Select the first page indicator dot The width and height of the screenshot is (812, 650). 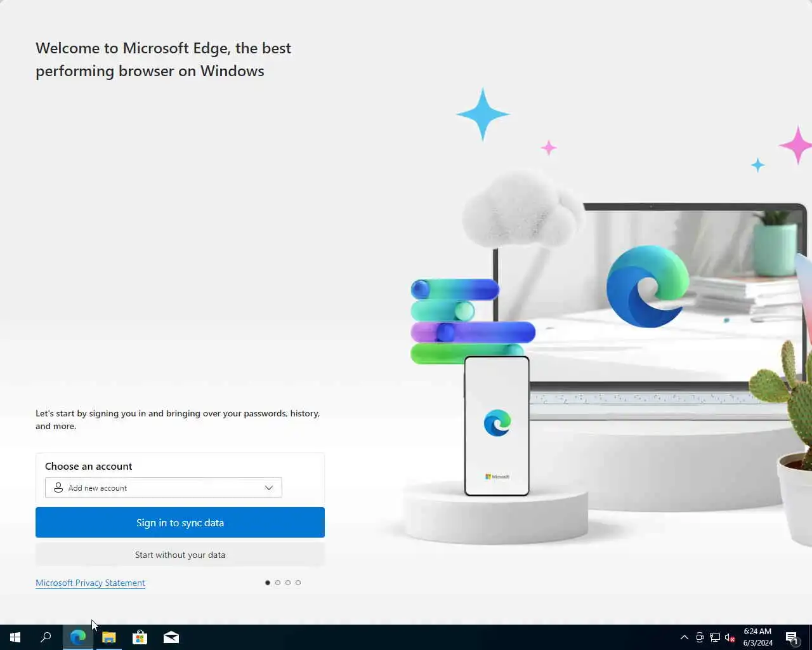pos(268,583)
